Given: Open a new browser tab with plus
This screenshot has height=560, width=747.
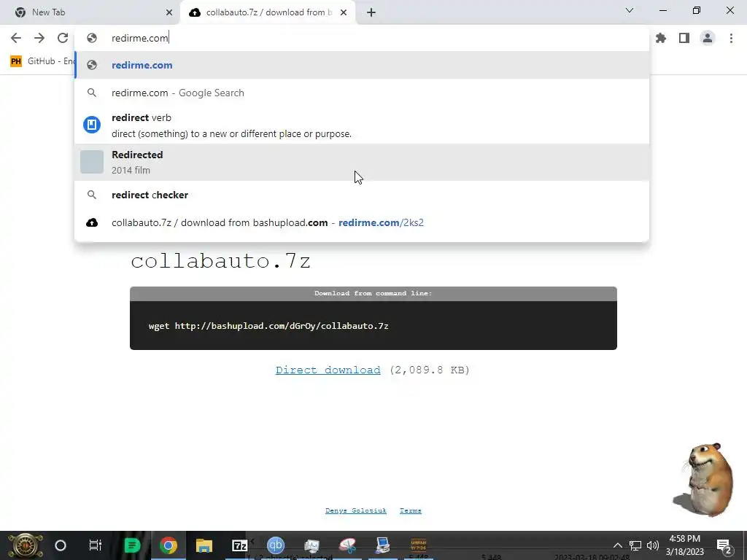Looking at the screenshot, I should (x=371, y=12).
